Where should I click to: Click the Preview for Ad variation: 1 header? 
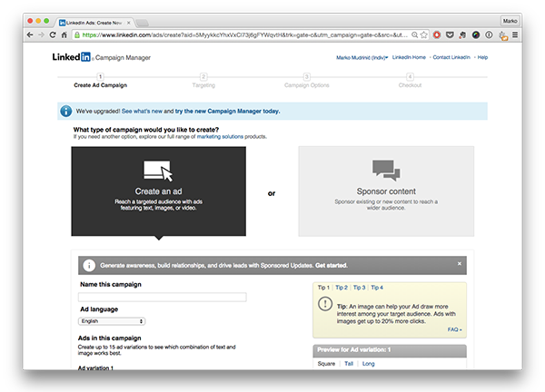390,350
